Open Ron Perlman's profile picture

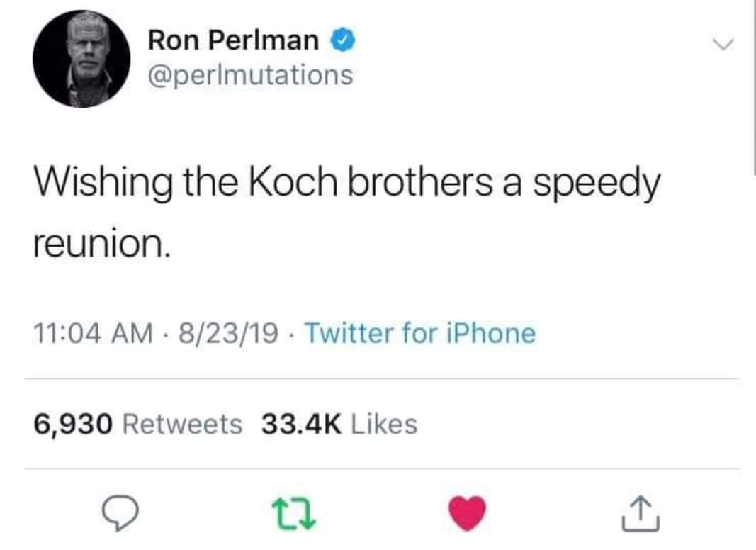81,59
